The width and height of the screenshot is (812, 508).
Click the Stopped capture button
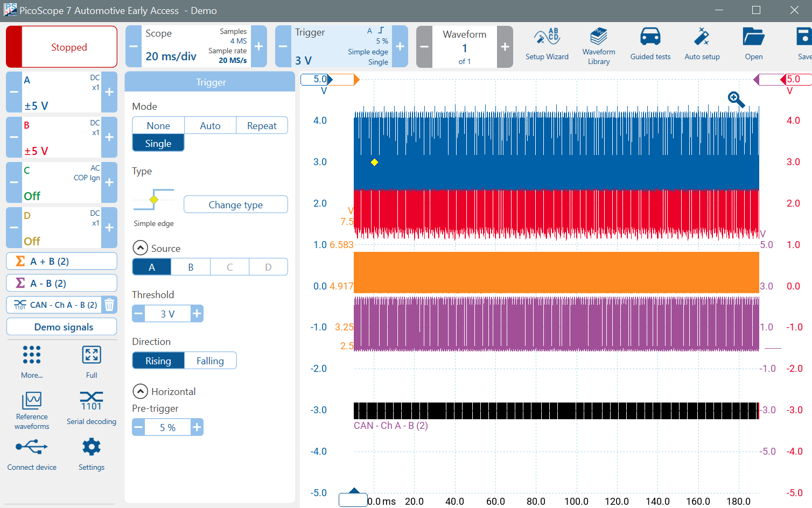coord(61,47)
